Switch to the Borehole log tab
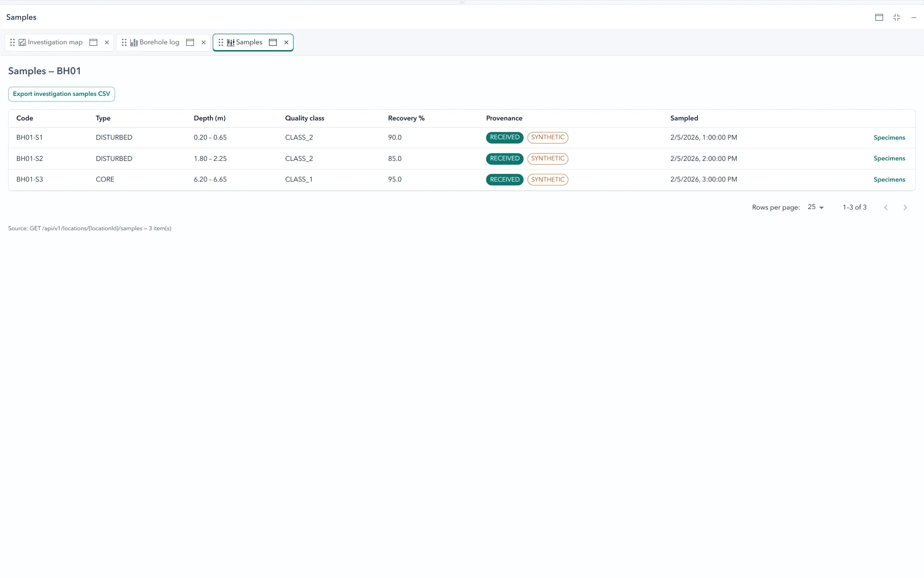 [x=159, y=42]
